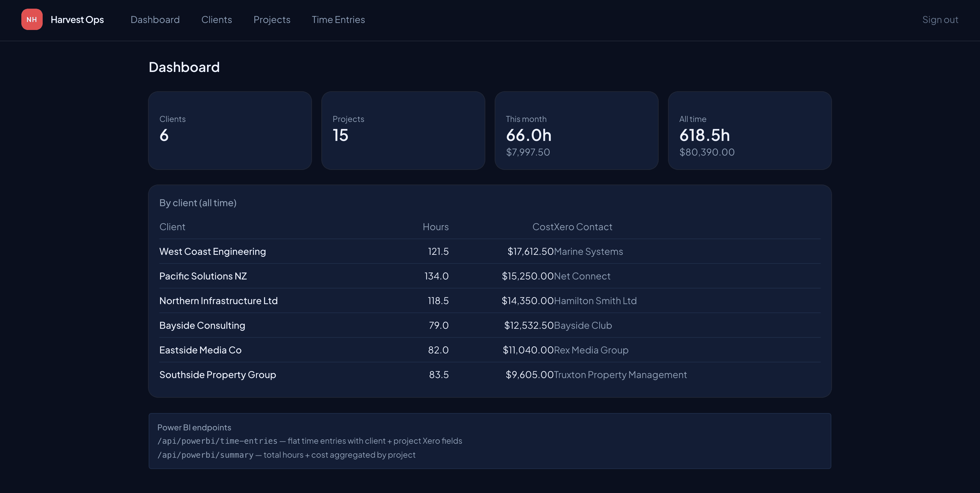
Task: Click the Marine Systems Xero contact
Action: tap(589, 251)
